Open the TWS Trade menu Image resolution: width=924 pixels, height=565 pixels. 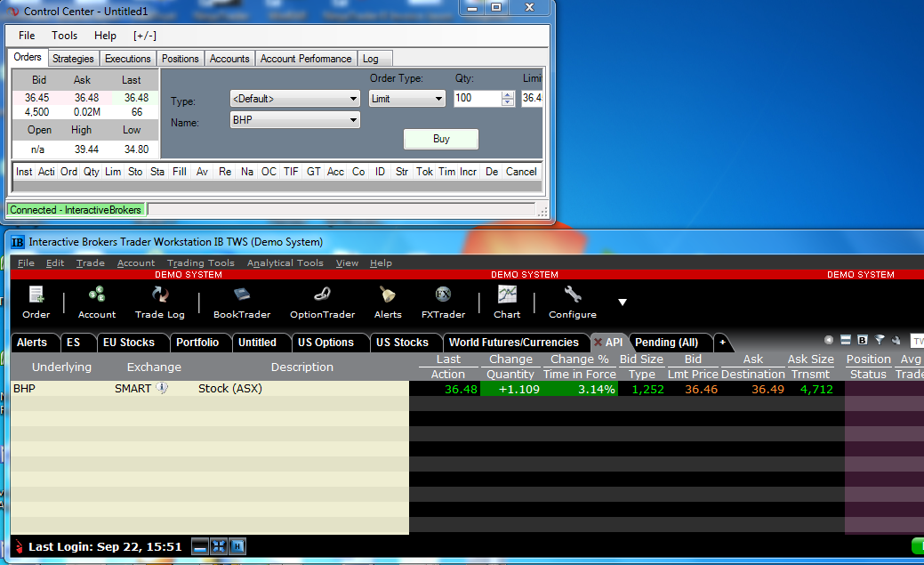[90, 263]
